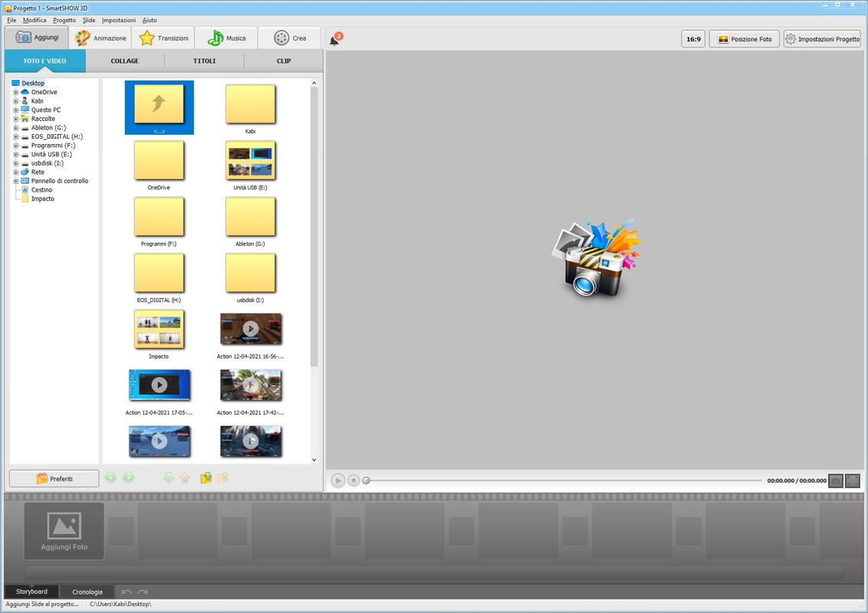Click green down arrow add-to-project icon
Screen dimensions: 868x613
(x=168, y=477)
